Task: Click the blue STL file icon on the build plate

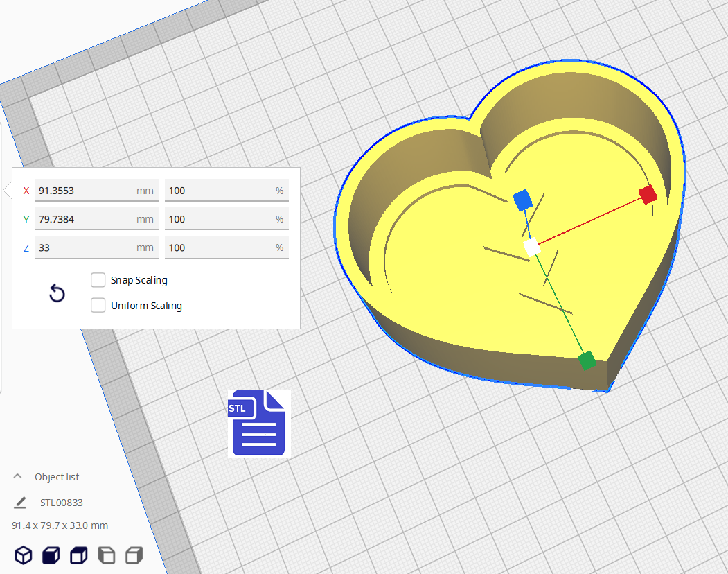Action: (x=257, y=423)
